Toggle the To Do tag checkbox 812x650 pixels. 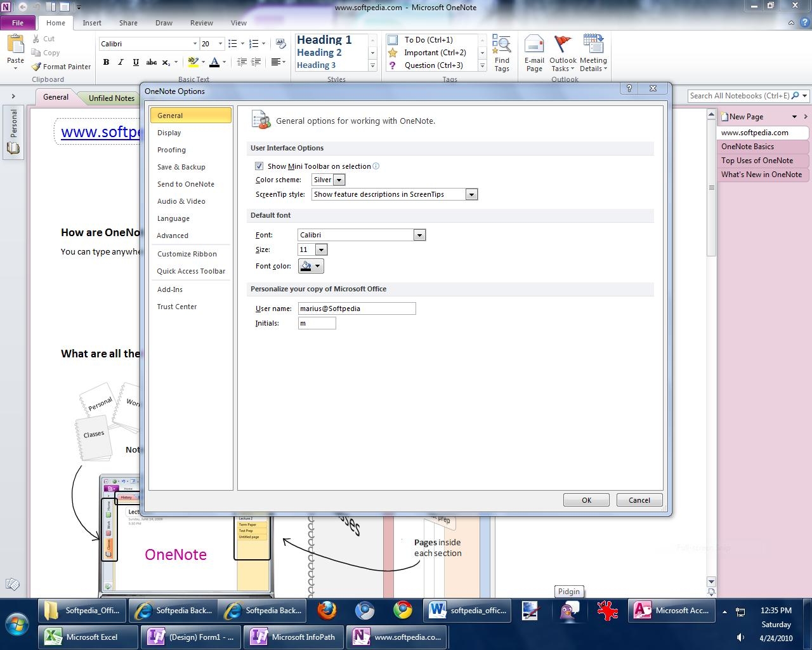coord(393,40)
